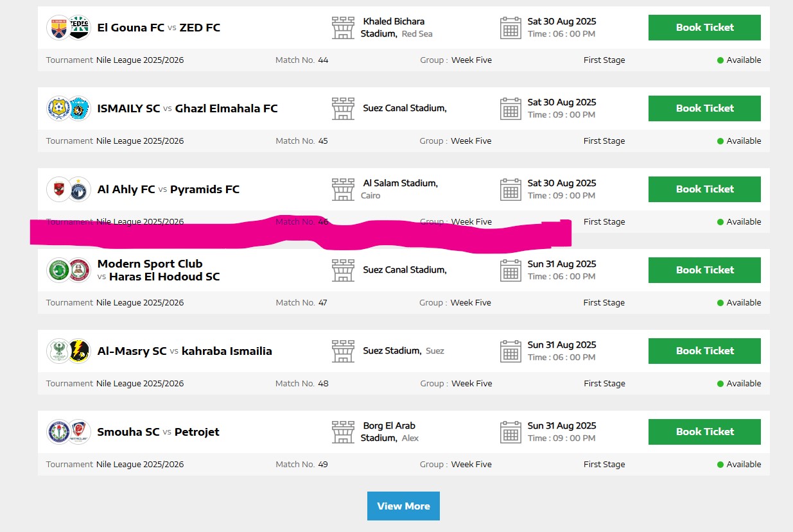Click the El Gouna FC team logo

58,28
